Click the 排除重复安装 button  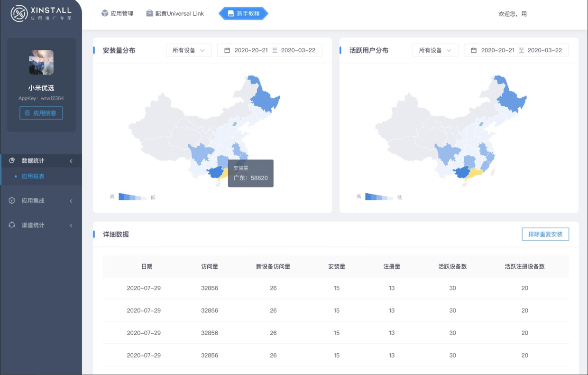click(x=545, y=234)
